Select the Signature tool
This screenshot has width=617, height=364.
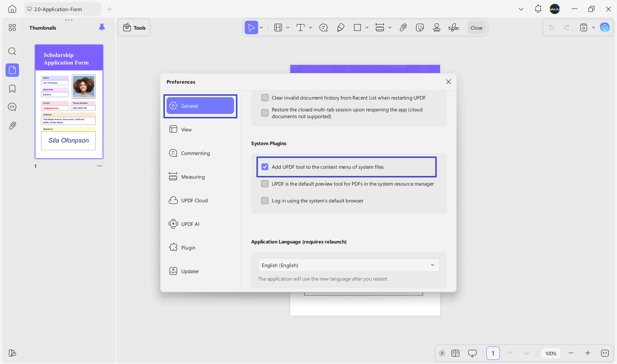(454, 27)
